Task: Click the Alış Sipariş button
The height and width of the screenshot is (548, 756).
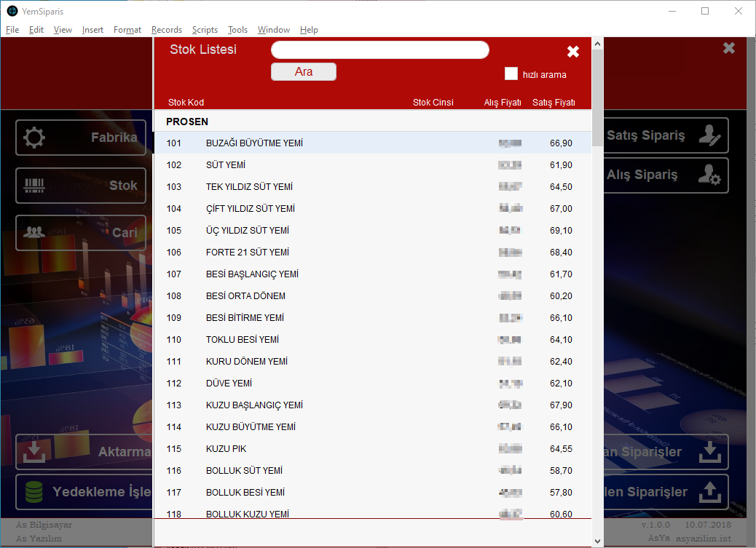Action: 666,175
